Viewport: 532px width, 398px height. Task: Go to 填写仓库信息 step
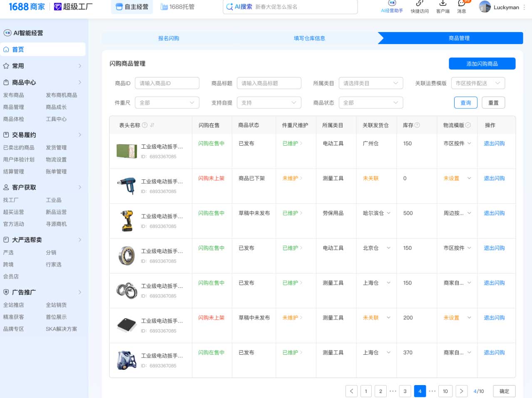(309, 38)
